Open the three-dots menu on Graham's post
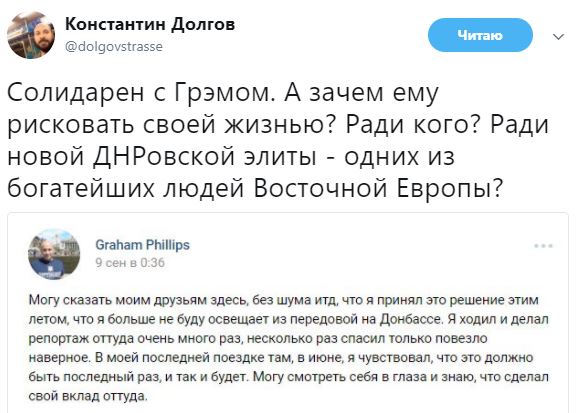 (x=543, y=246)
